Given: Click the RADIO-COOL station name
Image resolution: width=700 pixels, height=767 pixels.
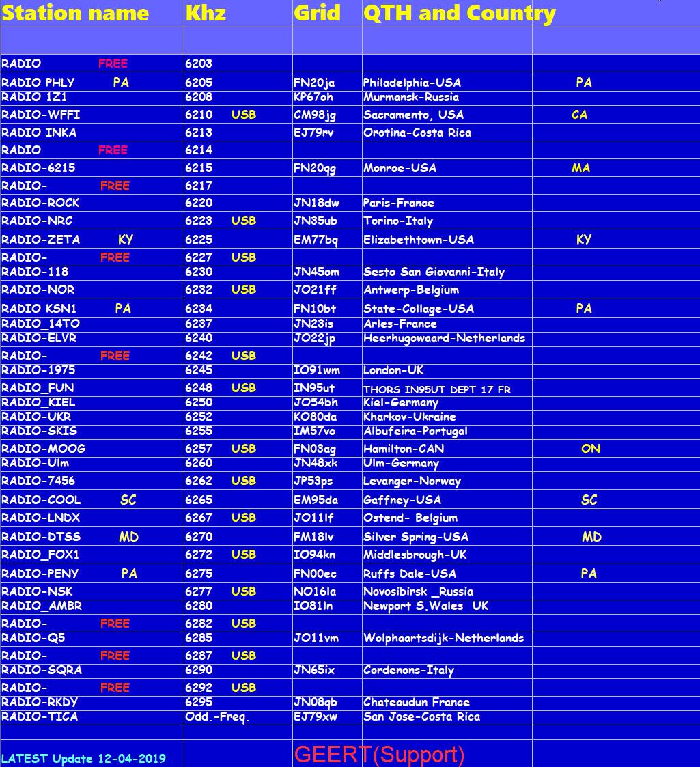Looking at the screenshot, I should (41, 499).
